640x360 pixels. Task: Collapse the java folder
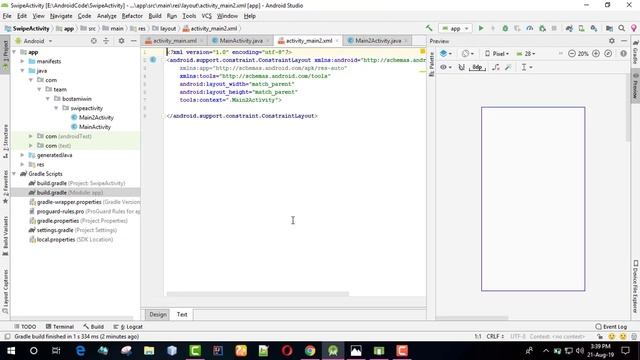coord(22,71)
